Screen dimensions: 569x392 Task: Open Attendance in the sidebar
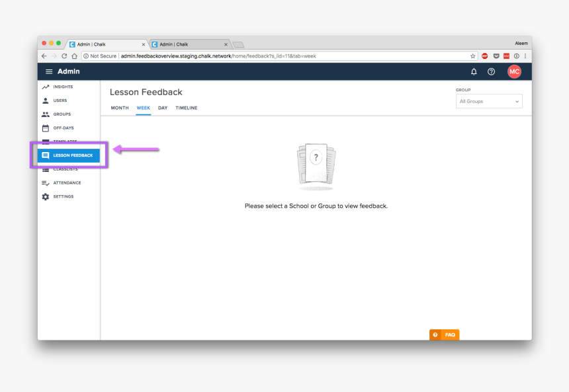click(x=67, y=183)
